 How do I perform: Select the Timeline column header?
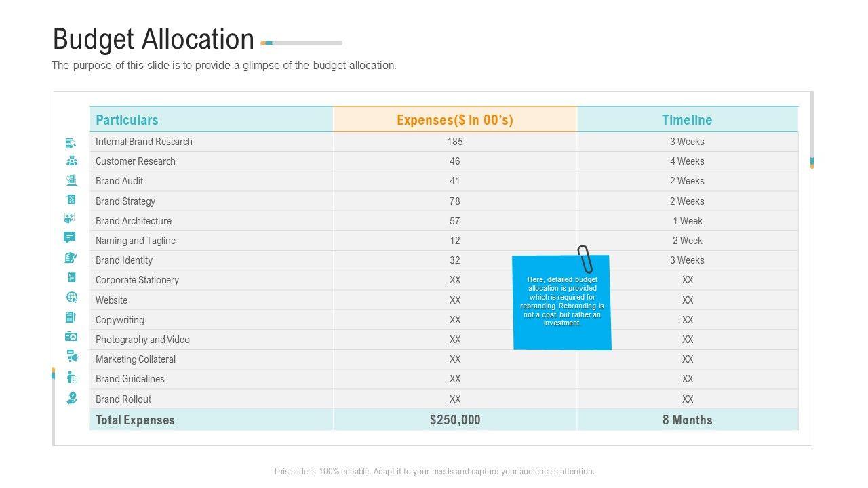click(687, 120)
